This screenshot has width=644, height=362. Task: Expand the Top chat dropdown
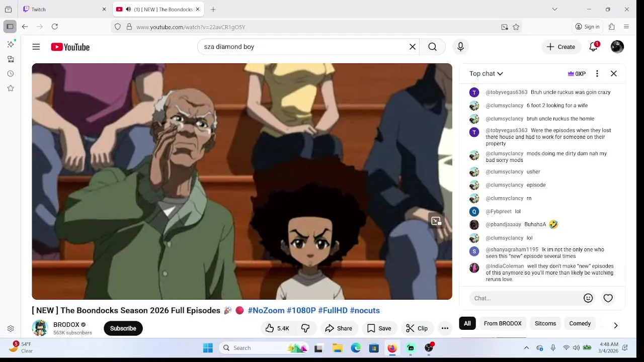point(486,73)
